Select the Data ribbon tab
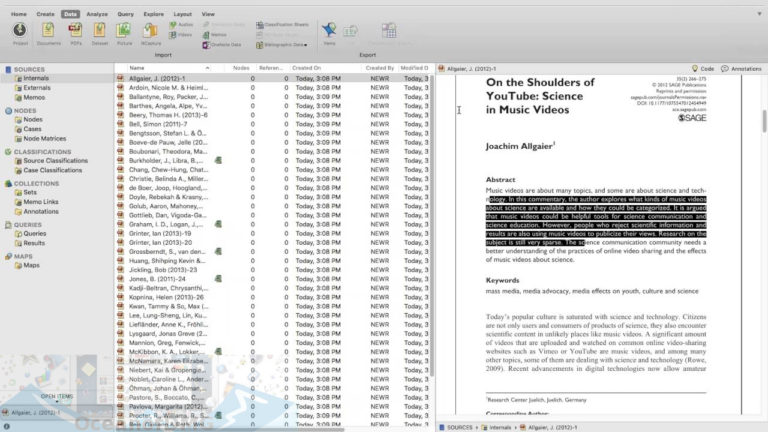The image size is (768, 432). click(71, 14)
